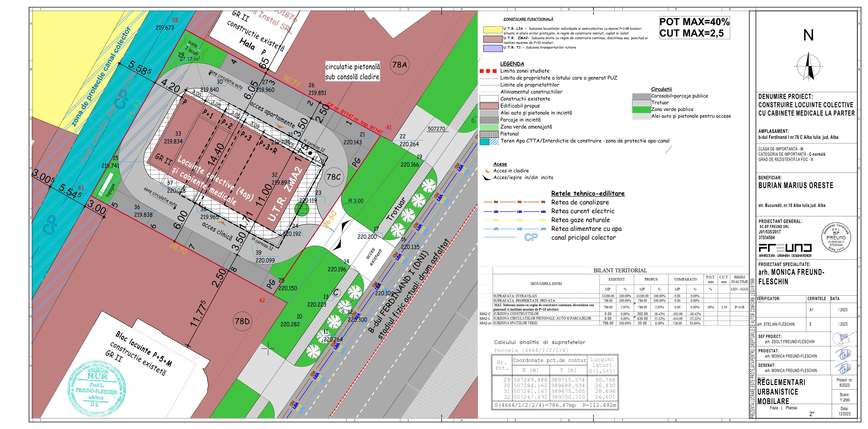Click the 'acces apartamente' plan label
The height and width of the screenshot is (429, 868).
pos(272,115)
